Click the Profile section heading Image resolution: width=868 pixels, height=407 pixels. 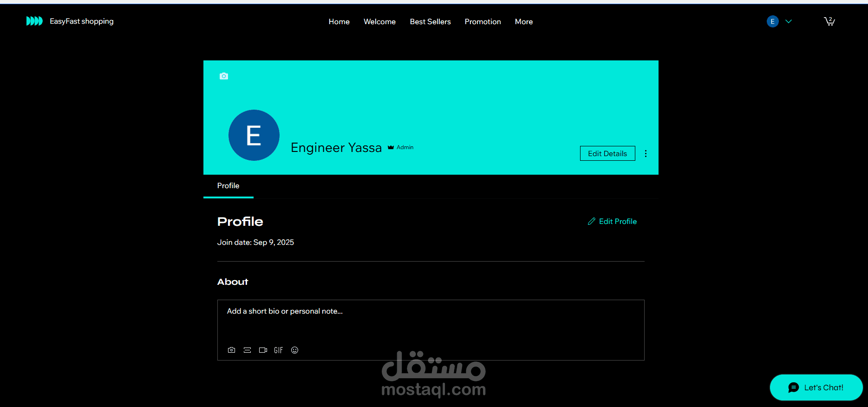[240, 222]
